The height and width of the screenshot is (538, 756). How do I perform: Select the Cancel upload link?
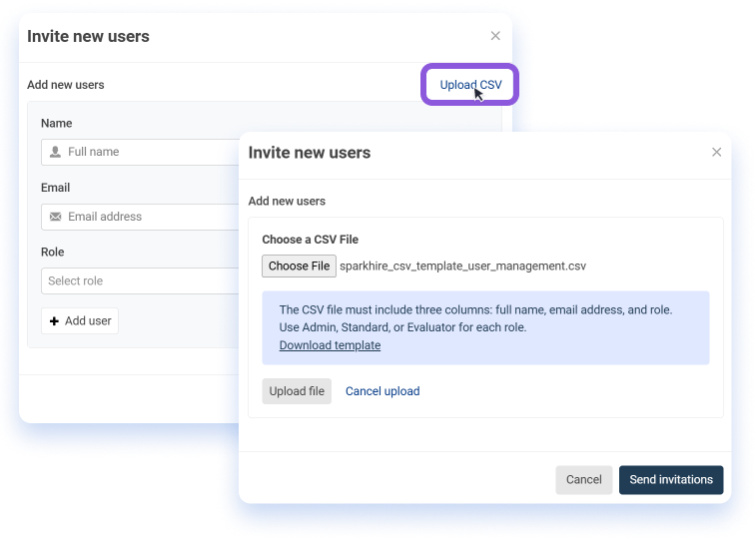click(382, 391)
